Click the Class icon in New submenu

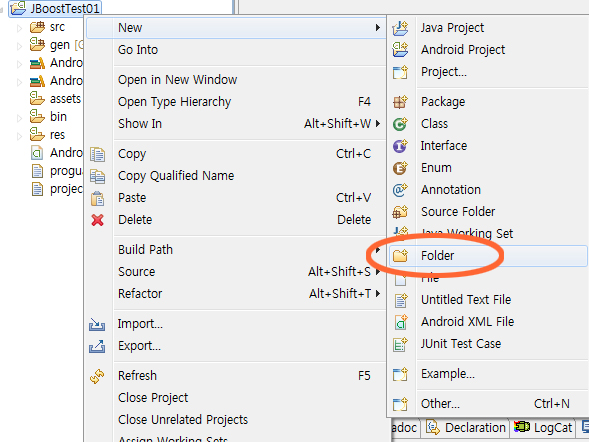click(400, 124)
